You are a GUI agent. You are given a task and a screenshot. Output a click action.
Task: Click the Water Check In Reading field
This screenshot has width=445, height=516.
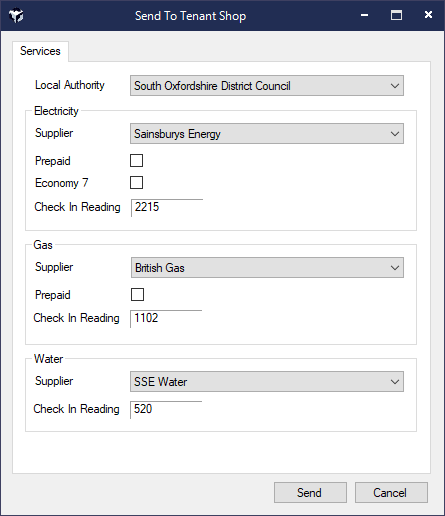(x=166, y=409)
